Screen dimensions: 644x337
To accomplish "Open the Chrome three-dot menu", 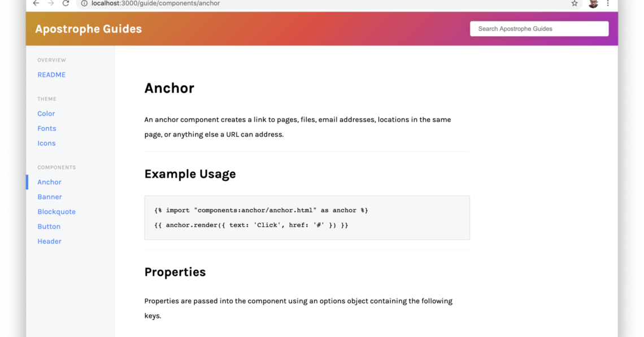I will coord(608,3).
